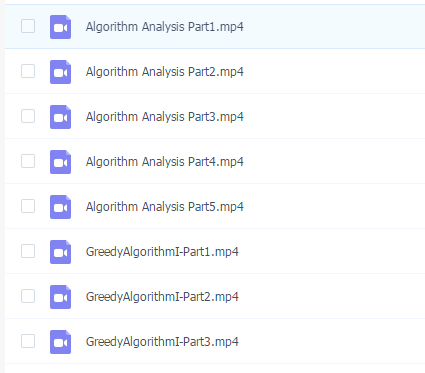This screenshot has height=373, width=425.
Task: Mark checkbox next to GreedyAlgorithmI-Part1.mp4
Action: 28,251
